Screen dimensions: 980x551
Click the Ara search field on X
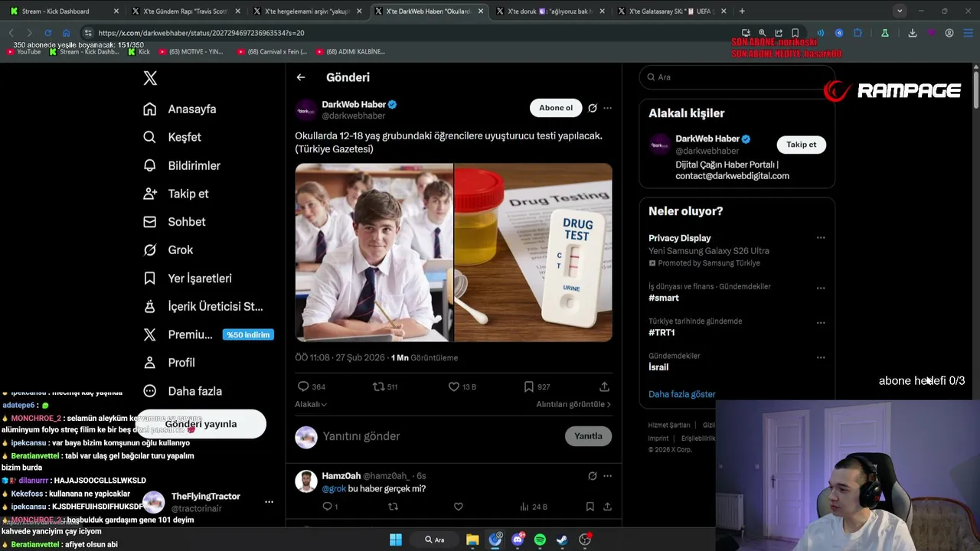(x=737, y=77)
